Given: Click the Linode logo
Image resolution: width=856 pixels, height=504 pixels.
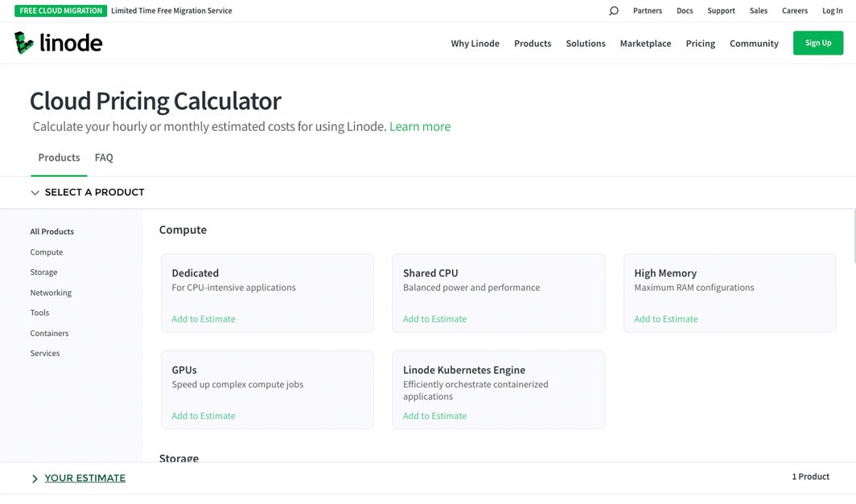Looking at the screenshot, I should tap(59, 43).
